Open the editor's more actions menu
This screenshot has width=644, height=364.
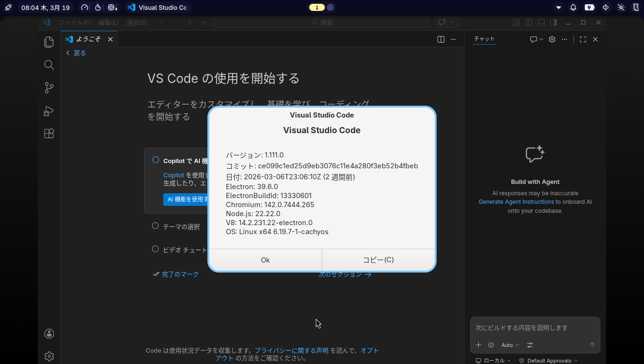click(453, 39)
